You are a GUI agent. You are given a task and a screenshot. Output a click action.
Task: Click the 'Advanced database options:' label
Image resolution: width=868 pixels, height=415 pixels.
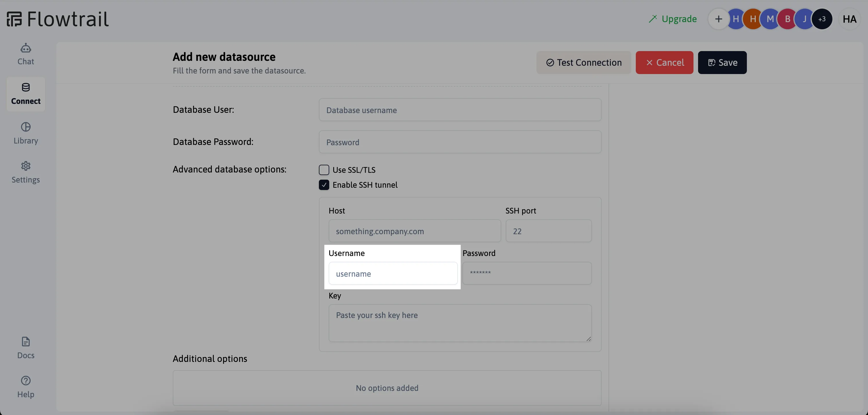click(229, 169)
